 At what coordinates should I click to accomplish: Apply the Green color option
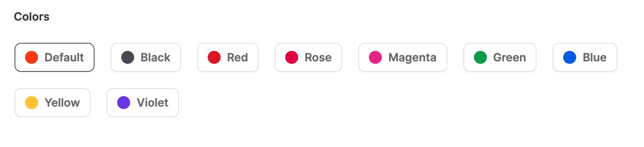(500, 57)
